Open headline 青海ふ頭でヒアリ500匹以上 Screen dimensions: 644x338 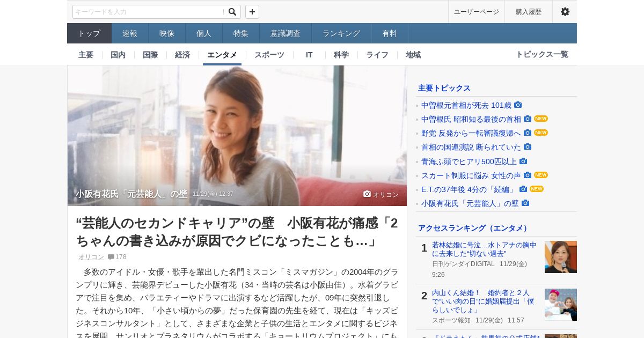tap(469, 161)
